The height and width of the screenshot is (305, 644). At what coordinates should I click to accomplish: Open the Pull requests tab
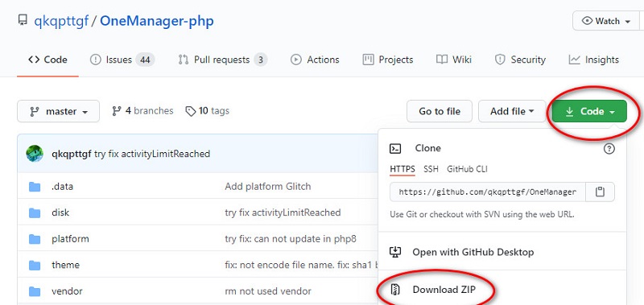pyautogui.click(x=223, y=60)
